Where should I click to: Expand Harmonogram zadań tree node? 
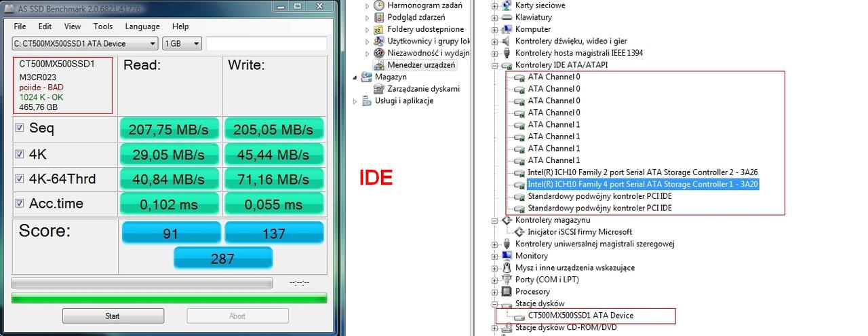(368, 5)
